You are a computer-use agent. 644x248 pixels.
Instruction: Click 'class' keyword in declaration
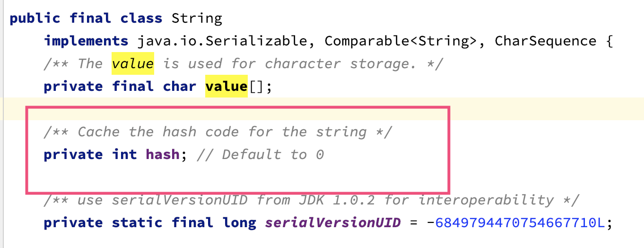141,18
